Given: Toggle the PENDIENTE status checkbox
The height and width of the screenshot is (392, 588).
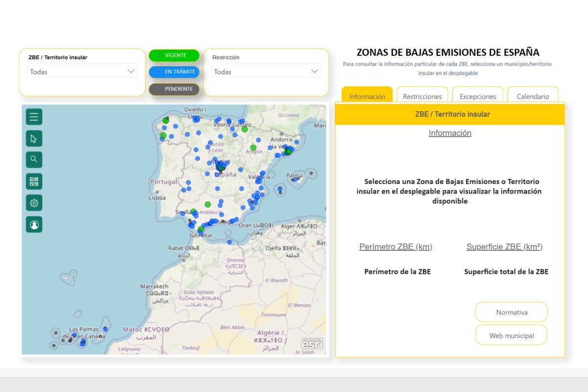Looking at the screenshot, I should coord(158,89).
